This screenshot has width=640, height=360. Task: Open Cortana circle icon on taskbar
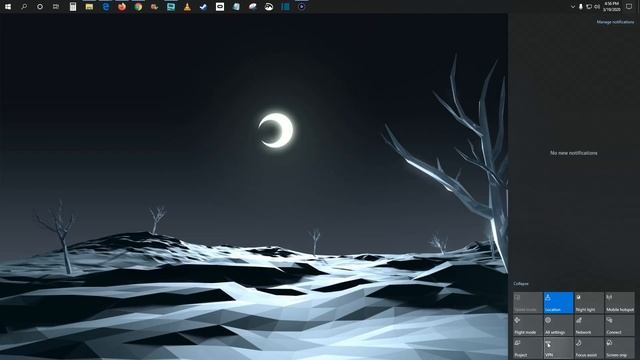pos(40,7)
